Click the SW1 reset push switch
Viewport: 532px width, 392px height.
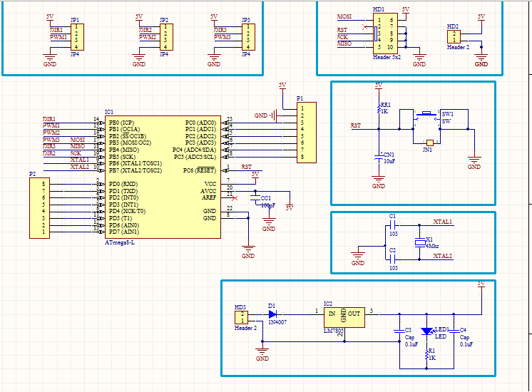click(427, 114)
